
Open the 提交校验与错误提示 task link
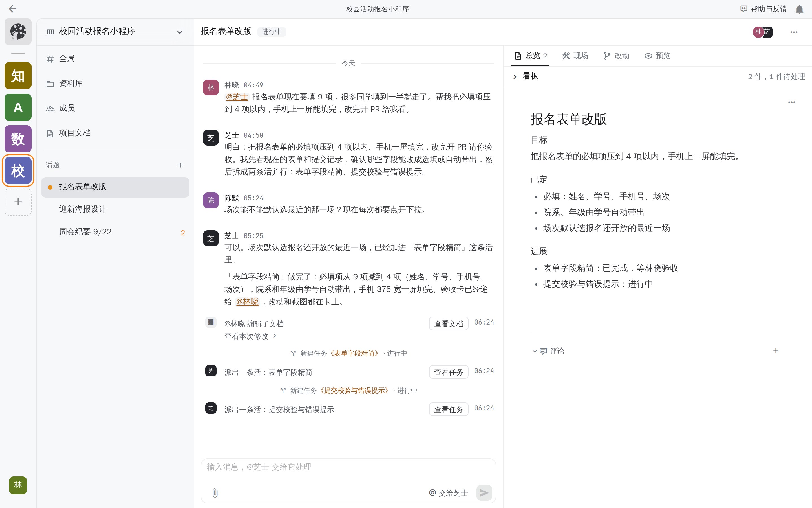click(x=355, y=391)
